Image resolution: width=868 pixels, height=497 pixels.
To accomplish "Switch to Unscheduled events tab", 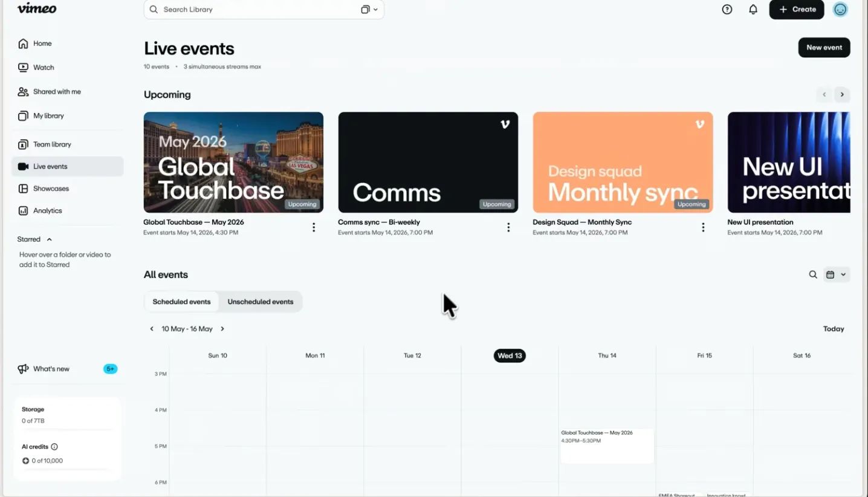I will click(x=261, y=302).
